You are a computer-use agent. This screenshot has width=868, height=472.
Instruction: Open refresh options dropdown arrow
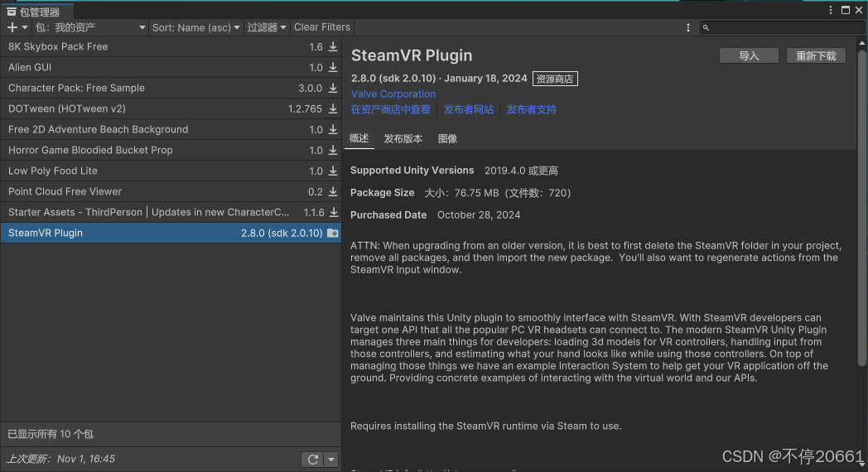pyautogui.click(x=331, y=460)
